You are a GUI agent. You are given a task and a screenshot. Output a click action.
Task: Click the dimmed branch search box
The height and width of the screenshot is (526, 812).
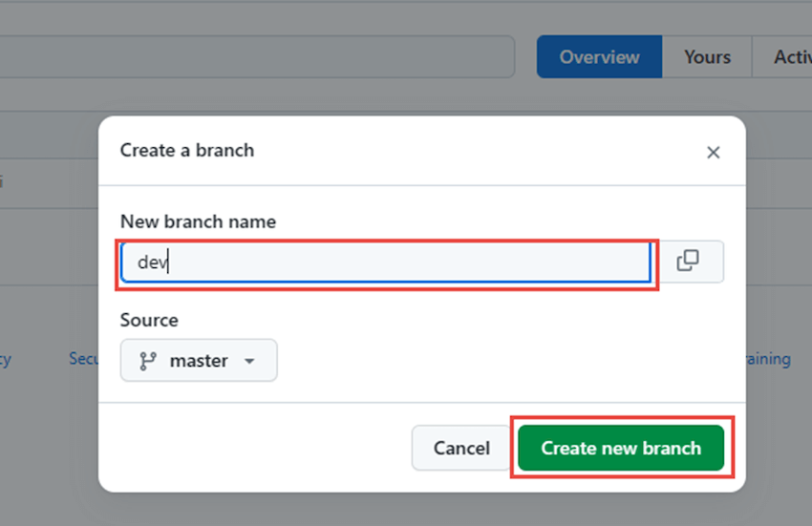257,57
